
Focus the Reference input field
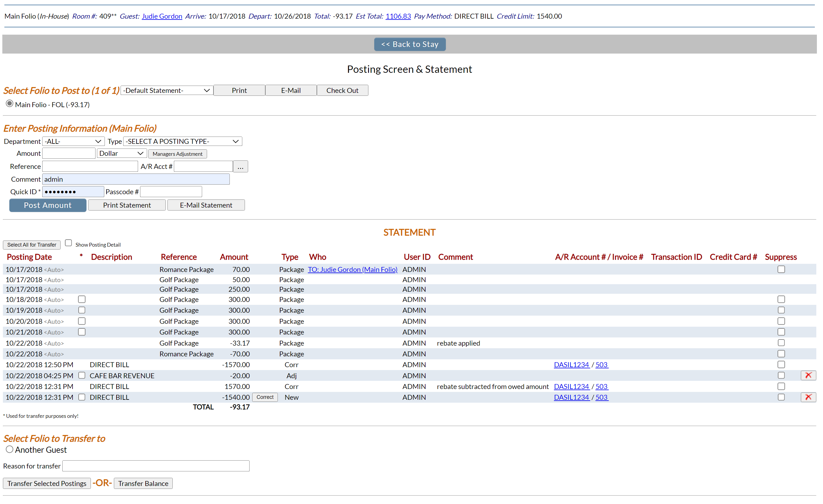[90, 166]
